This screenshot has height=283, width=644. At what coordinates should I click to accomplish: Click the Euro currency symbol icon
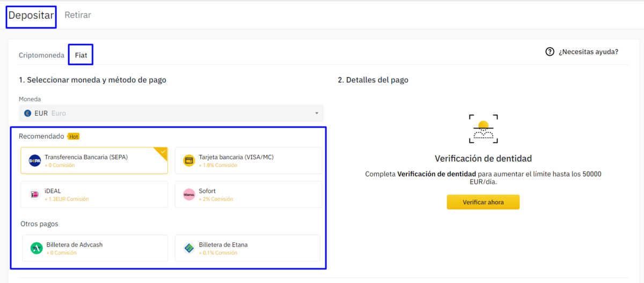(x=28, y=113)
